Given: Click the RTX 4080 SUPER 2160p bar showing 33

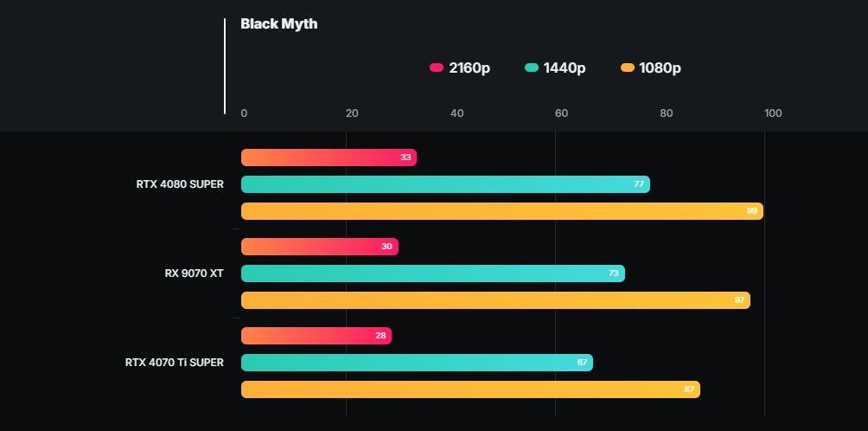Looking at the screenshot, I should [x=329, y=158].
